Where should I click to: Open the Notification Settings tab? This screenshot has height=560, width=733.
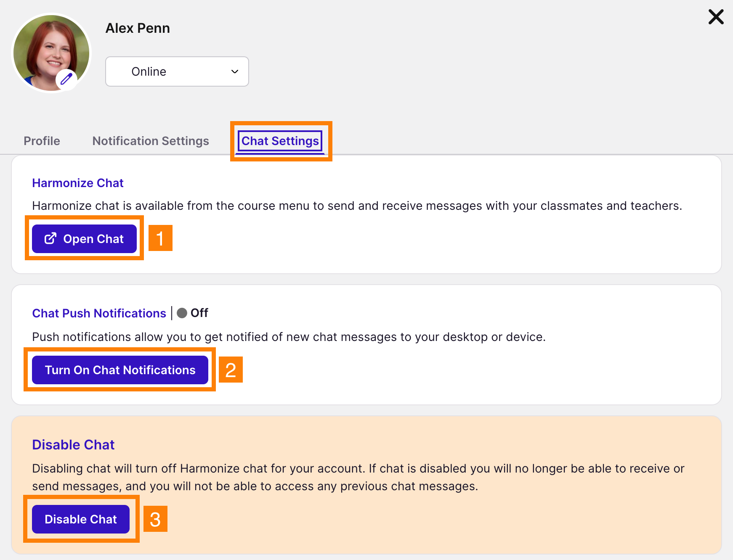151,141
